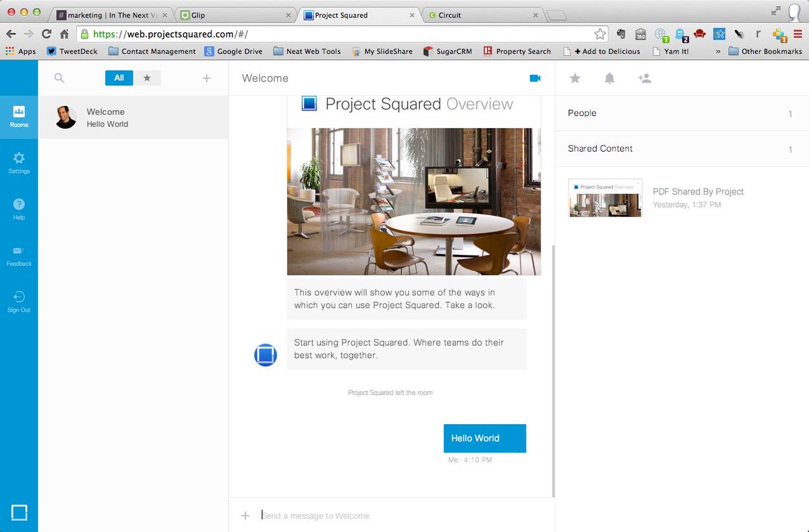Select the All rooms filter
Image resolution: width=809 pixels, height=532 pixels.
(119, 78)
